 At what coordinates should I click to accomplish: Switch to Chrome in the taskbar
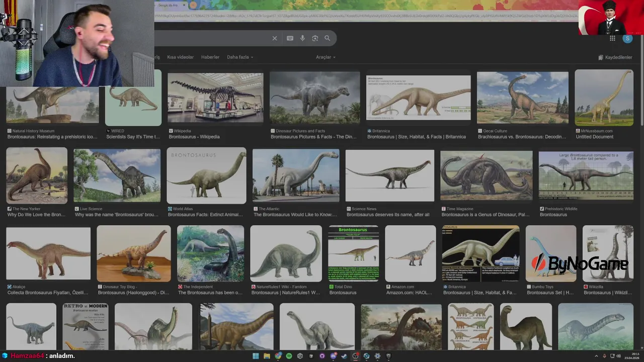click(278, 356)
